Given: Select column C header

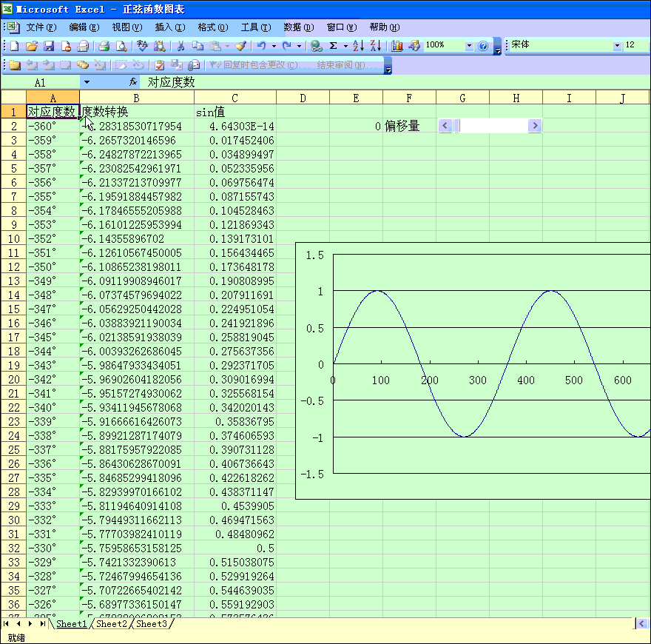Looking at the screenshot, I should (235, 98).
